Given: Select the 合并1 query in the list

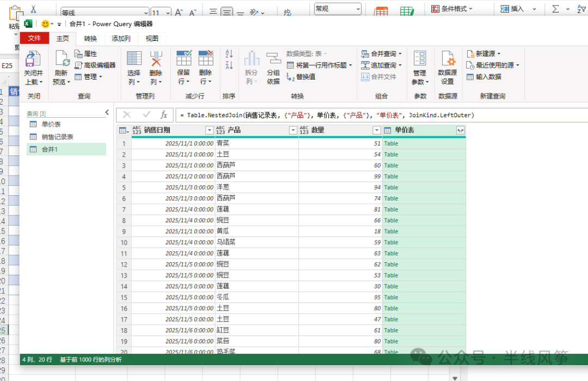Looking at the screenshot, I should [x=66, y=149].
